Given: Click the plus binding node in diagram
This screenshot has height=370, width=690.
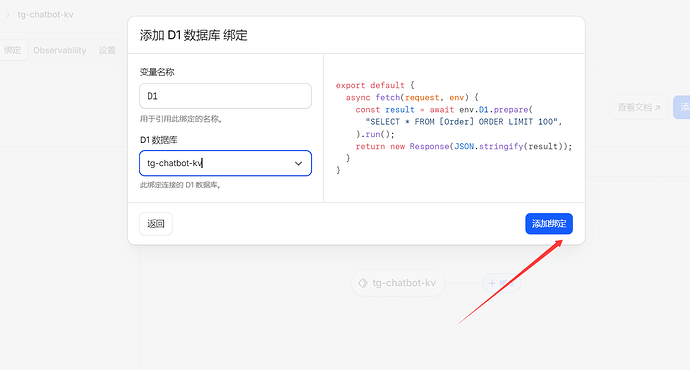Looking at the screenshot, I should [x=502, y=283].
